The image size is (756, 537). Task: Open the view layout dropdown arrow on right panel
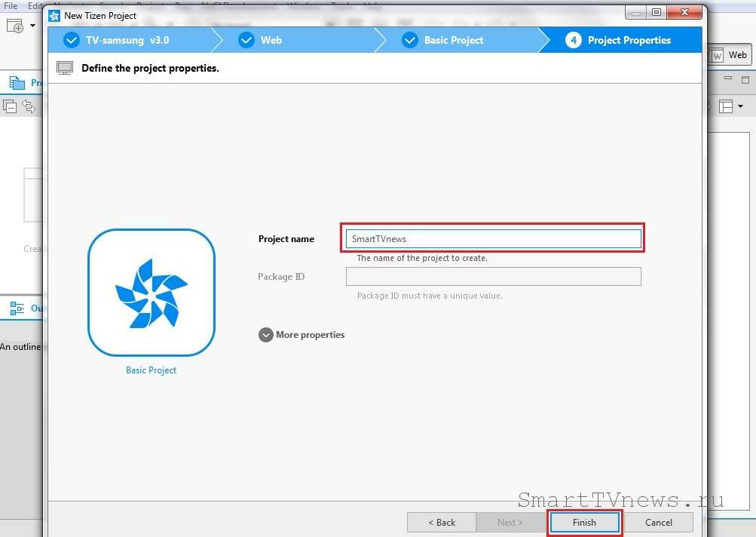[x=740, y=106]
